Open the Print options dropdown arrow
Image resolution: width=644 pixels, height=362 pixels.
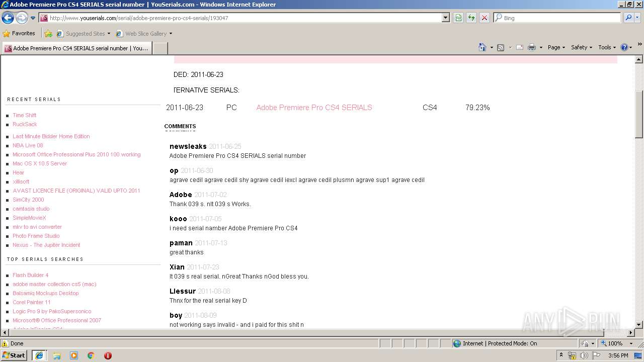(541, 47)
